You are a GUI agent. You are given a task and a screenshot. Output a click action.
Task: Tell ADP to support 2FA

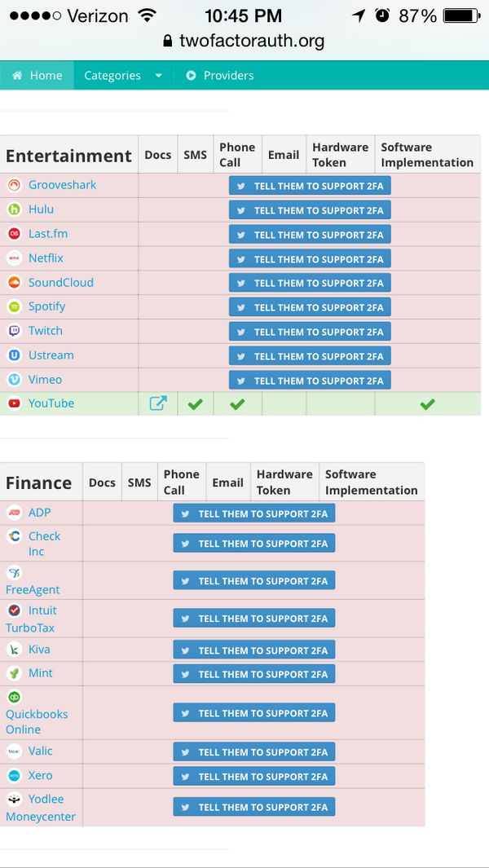point(254,513)
